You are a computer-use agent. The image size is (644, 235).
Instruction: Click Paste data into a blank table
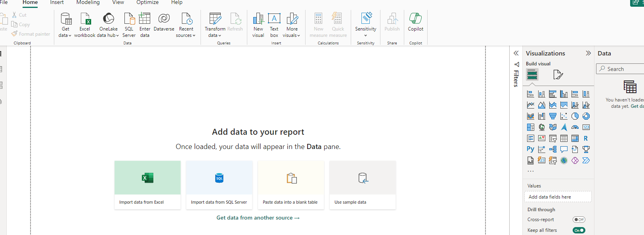coord(291,185)
